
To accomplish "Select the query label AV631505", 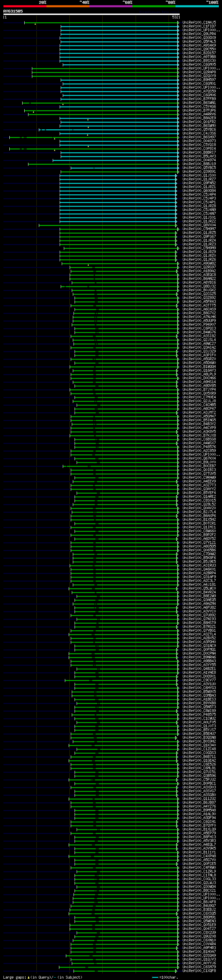I will 13,11.
